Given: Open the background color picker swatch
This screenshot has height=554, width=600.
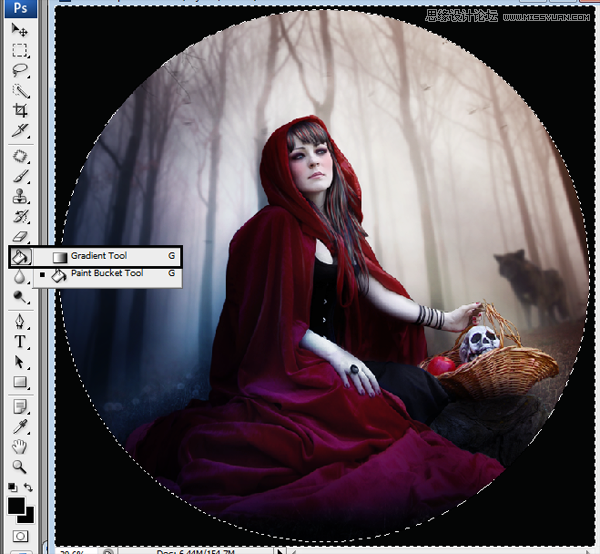Looking at the screenshot, I should click(x=28, y=518).
